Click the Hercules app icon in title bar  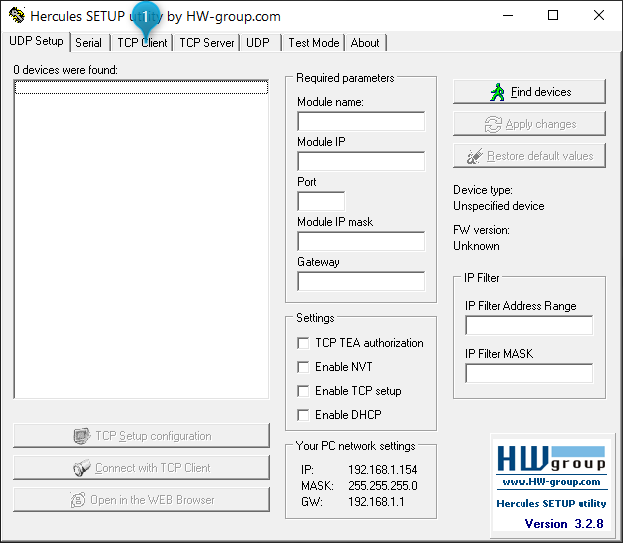[17, 15]
